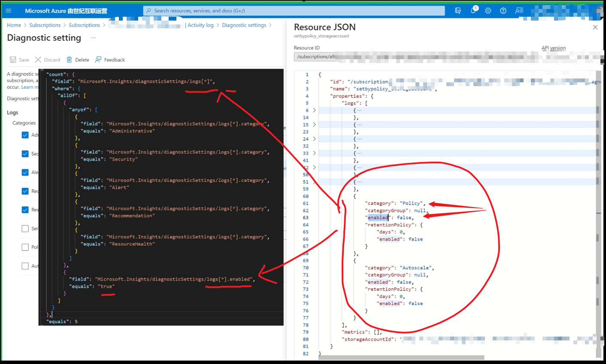The height and width of the screenshot is (364, 606).
Task: Send feedback using the person icon
Action: coord(518,10)
